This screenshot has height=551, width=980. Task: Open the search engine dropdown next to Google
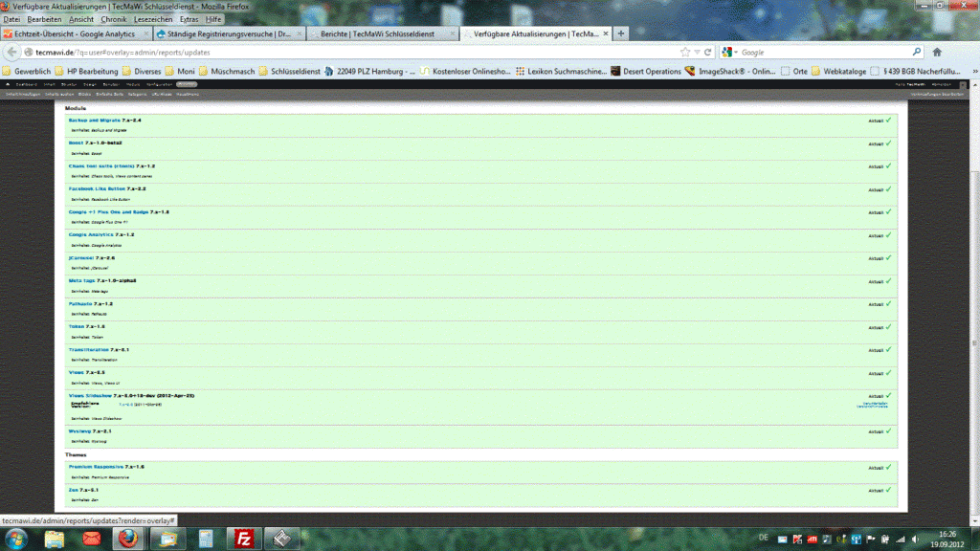point(731,52)
